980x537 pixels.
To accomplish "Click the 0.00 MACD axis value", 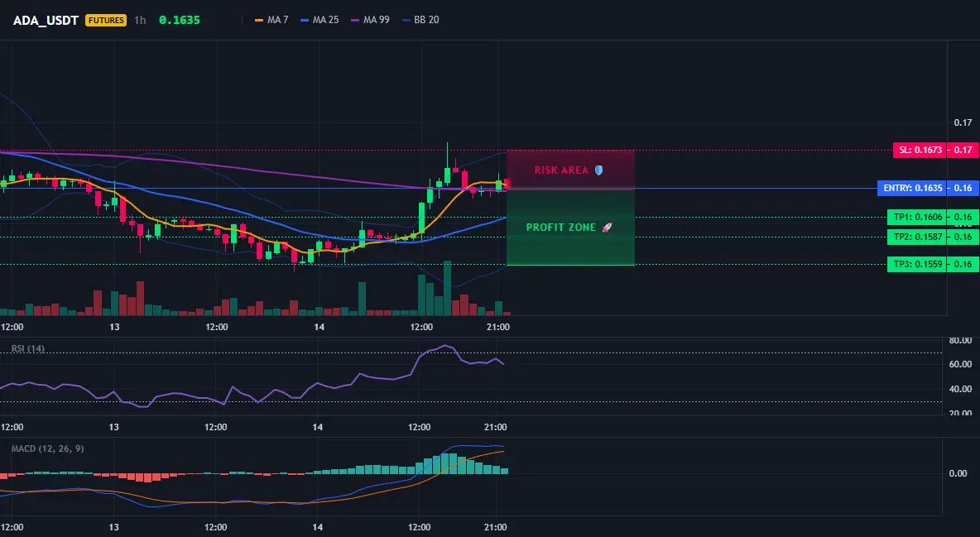I will click(958, 473).
